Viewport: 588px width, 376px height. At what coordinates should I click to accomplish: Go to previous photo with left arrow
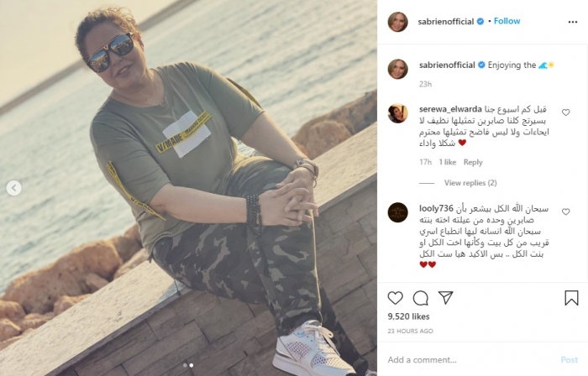(14, 188)
